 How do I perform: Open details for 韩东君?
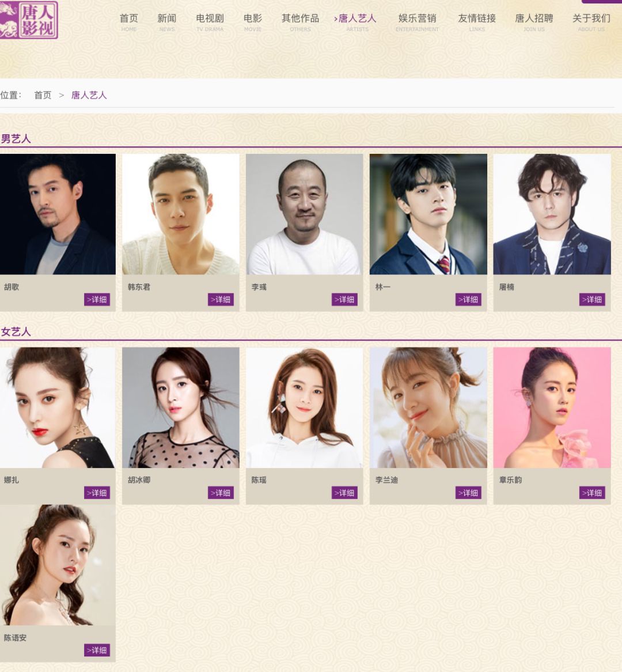(221, 300)
